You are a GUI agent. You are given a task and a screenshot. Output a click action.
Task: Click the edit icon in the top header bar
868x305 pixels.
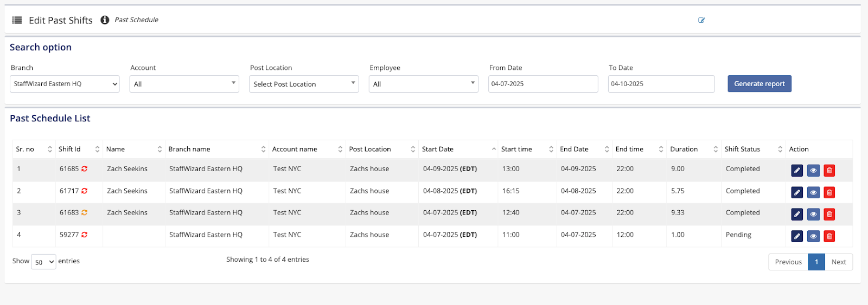tap(701, 20)
